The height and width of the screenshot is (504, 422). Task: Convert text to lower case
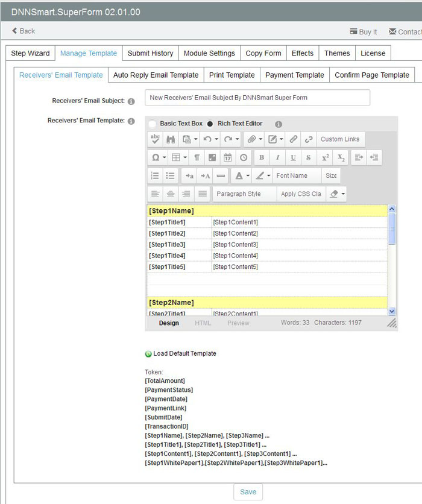coord(189,176)
